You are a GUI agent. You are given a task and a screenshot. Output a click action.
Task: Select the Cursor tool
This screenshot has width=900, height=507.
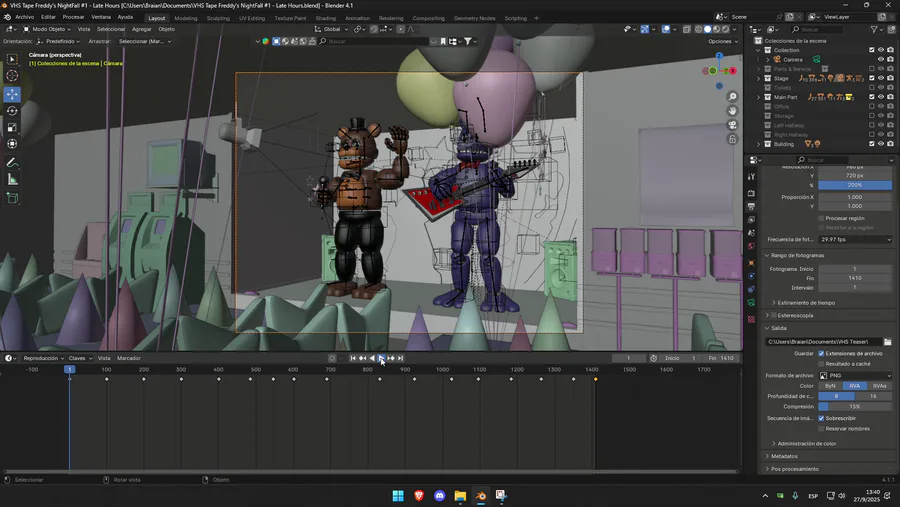click(12, 76)
